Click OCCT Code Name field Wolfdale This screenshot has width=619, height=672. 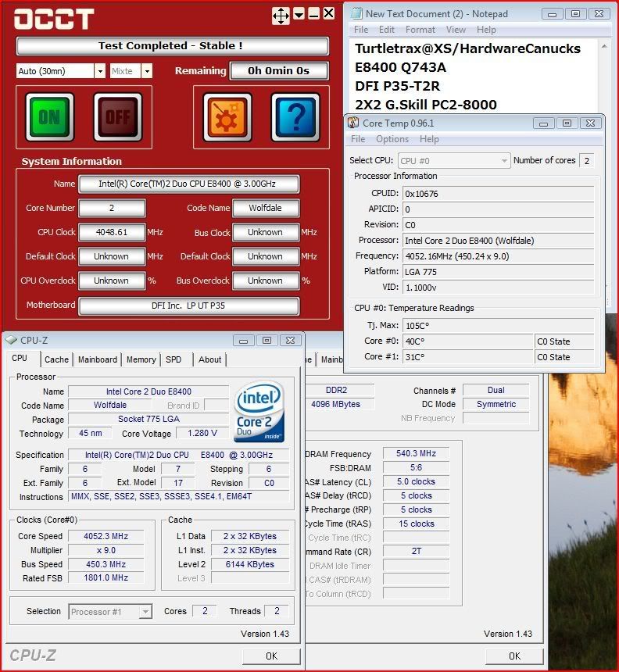pyautogui.click(x=266, y=209)
